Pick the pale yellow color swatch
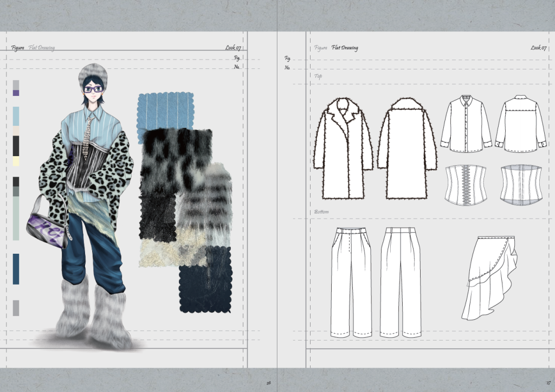 click(16, 161)
